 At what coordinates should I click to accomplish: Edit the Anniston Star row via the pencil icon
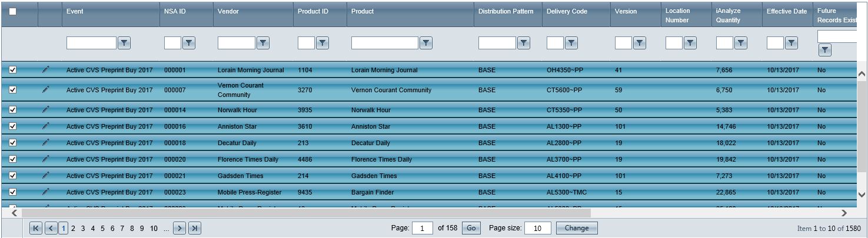[46, 126]
